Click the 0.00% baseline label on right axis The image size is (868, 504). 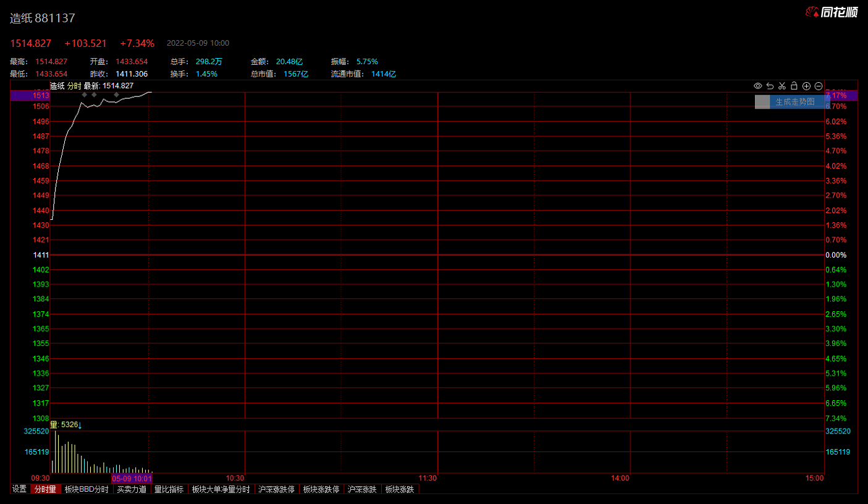(x=836, y=255)
